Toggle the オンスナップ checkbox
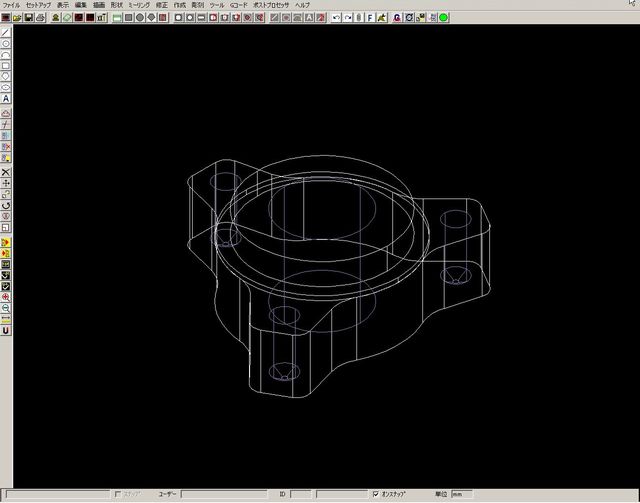Screen dimensions: 640x503 click(375, 494)
